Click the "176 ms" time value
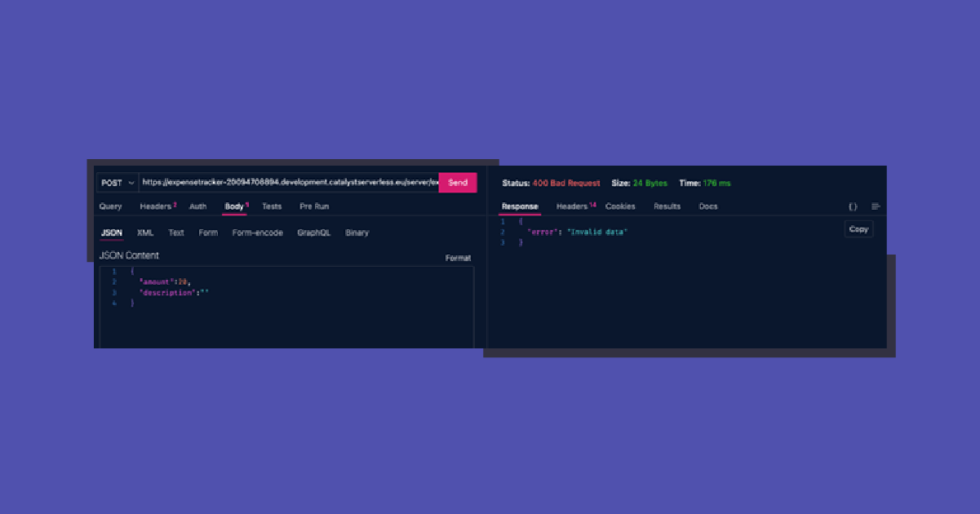The image size is (980, 514). click(716, 183)
